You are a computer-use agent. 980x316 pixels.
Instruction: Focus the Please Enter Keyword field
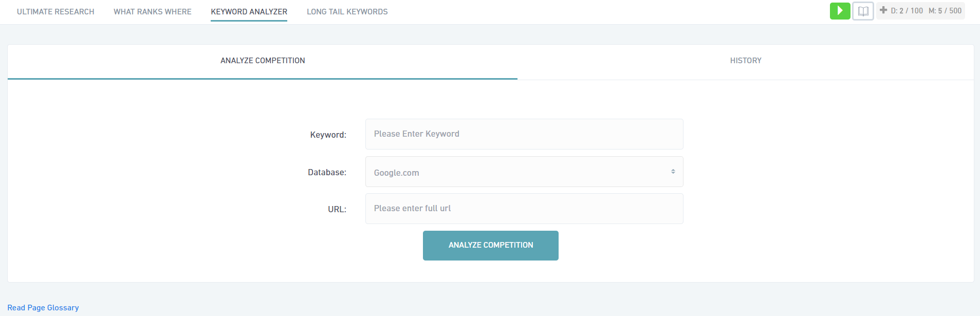click(x=524, y=134)
